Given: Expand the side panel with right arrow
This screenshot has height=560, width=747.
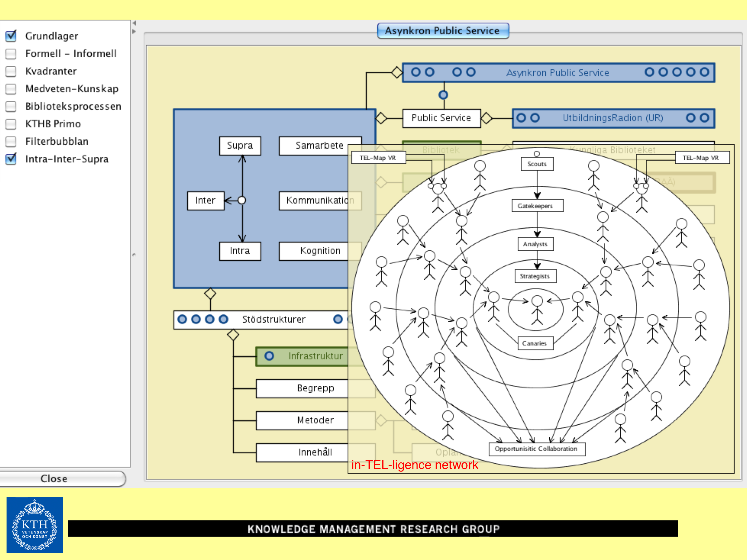Looking at the screenshot, I should pos(134,31).
